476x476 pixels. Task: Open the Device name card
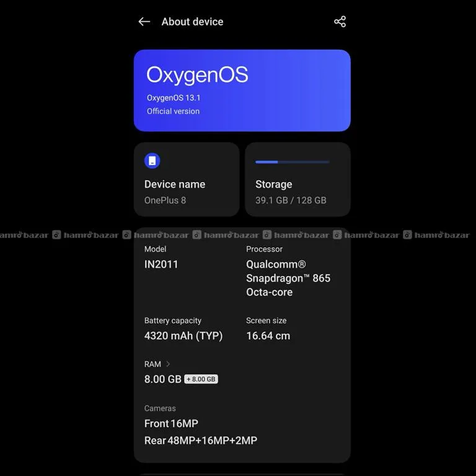(186, 180)
